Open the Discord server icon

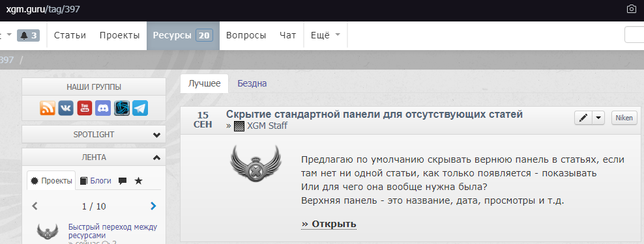[103, 108]
